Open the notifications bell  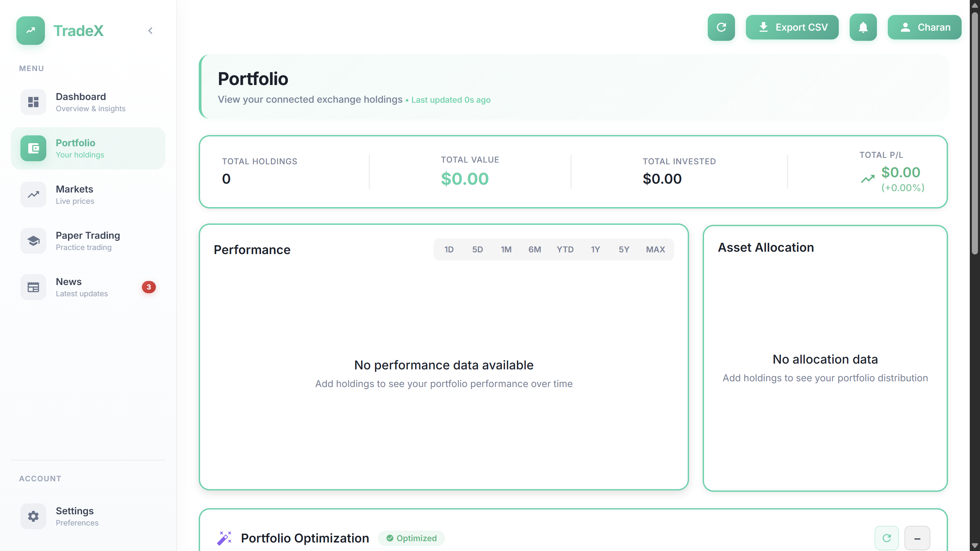863,27
